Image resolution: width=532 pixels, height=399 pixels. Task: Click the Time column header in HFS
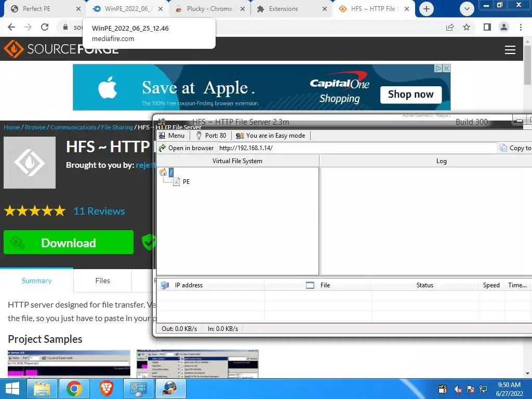(517, 285)
